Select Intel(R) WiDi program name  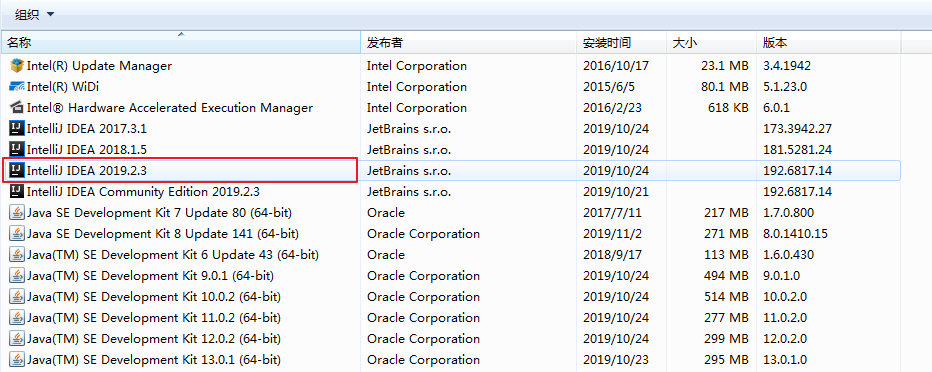pyautogui.click(x=63, y=87)
